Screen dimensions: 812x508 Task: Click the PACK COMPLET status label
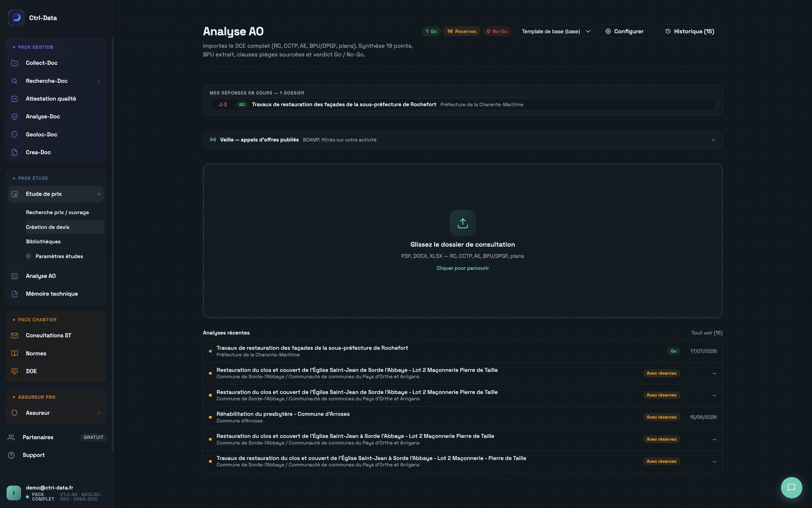(43, 497)
